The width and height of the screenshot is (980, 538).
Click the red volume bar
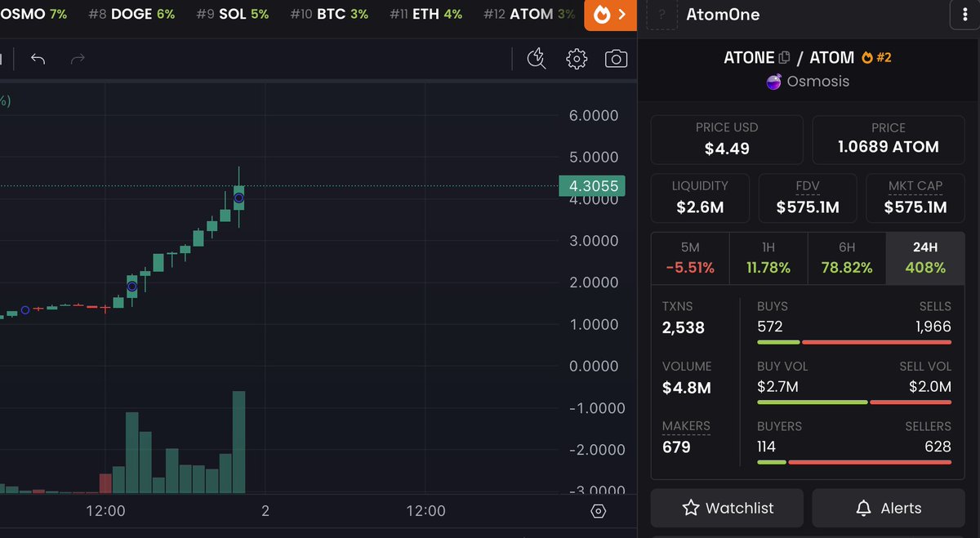(105, 483)
